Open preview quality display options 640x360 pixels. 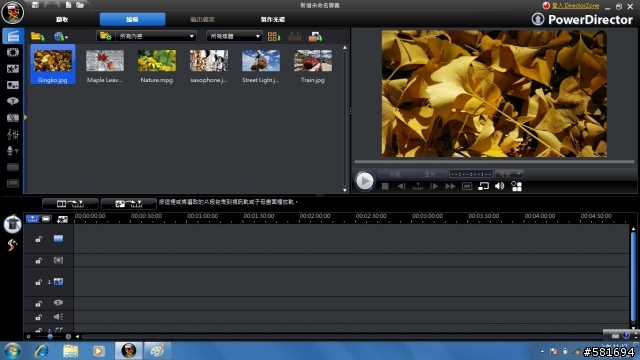click(x=516, y=186)
